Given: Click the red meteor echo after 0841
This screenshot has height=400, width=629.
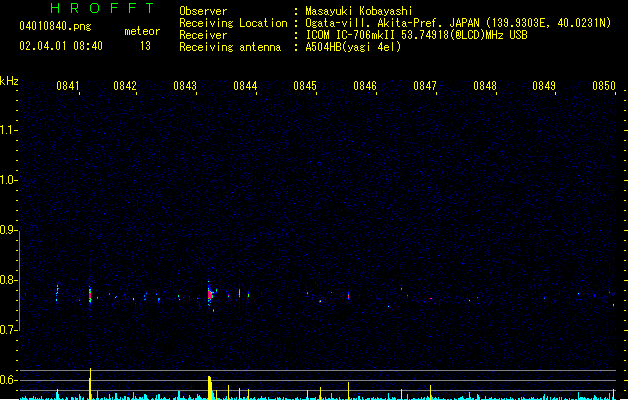Looking at the screenshot, I should pos(90,296).
